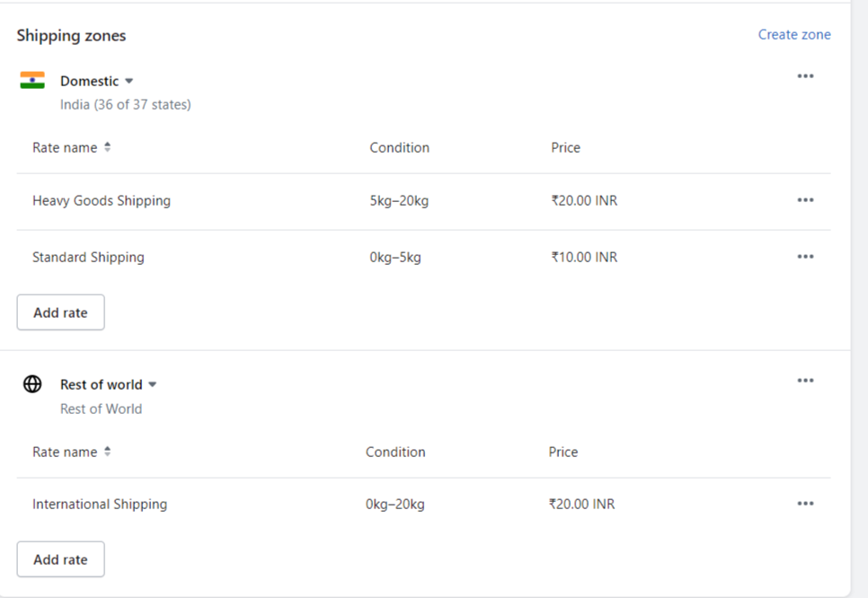The height and width of the screenshot is (598, 868).
Task: Add rate to Domestic zone
Action: coord(60,312)
